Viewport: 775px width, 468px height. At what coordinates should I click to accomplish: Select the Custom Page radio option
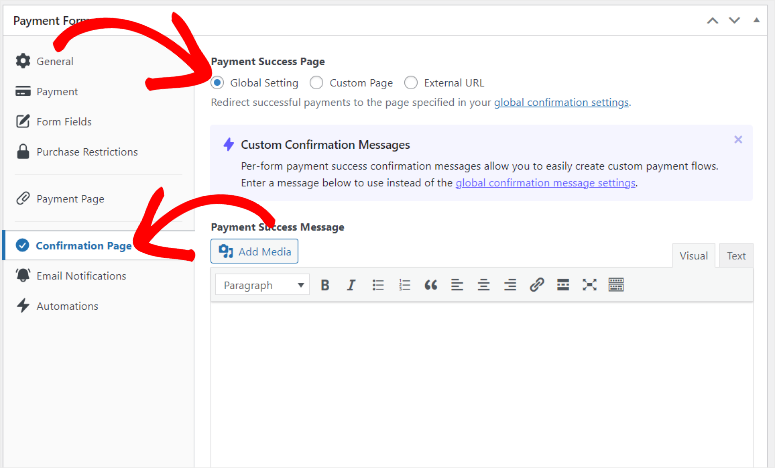click(x=316, y=83)
